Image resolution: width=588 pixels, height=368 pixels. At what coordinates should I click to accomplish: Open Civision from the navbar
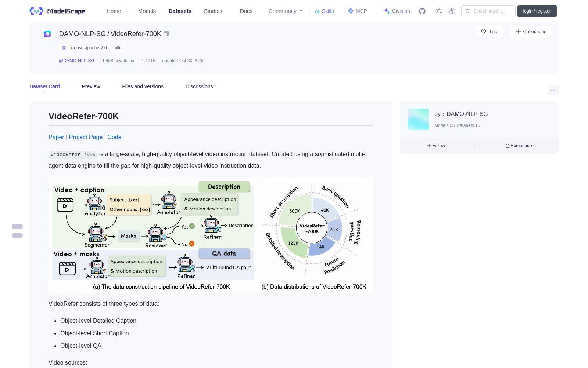pyautogui.click(x=397, y=11)
